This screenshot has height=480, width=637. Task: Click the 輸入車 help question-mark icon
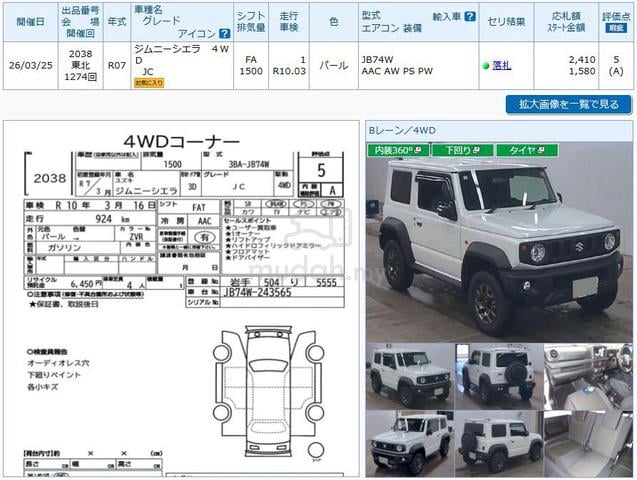click(x=470, y=16)
